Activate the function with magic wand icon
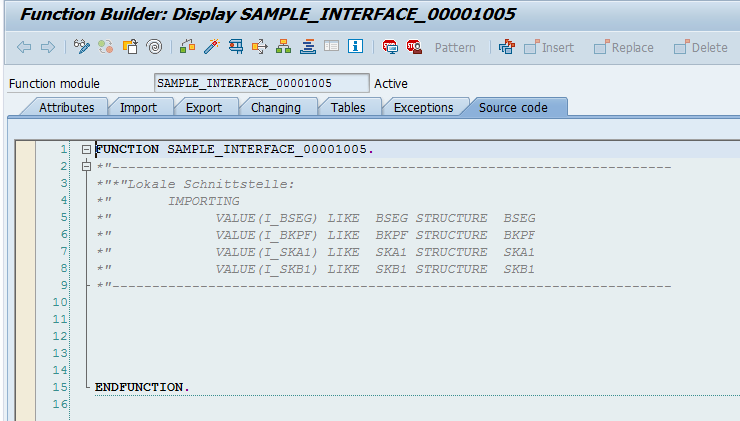Screen dimensions: 740x421 point(211,46)
